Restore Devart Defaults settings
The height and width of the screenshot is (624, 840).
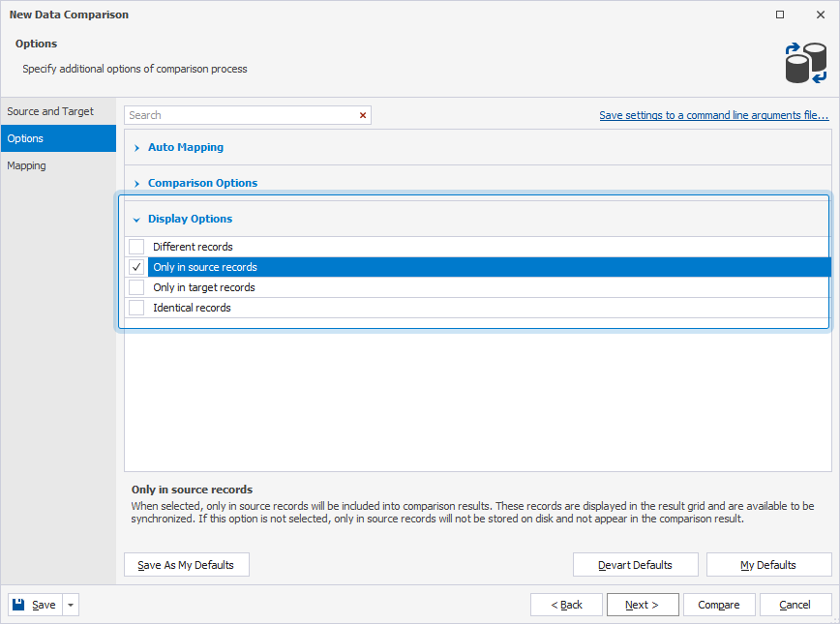pos(635,564)
